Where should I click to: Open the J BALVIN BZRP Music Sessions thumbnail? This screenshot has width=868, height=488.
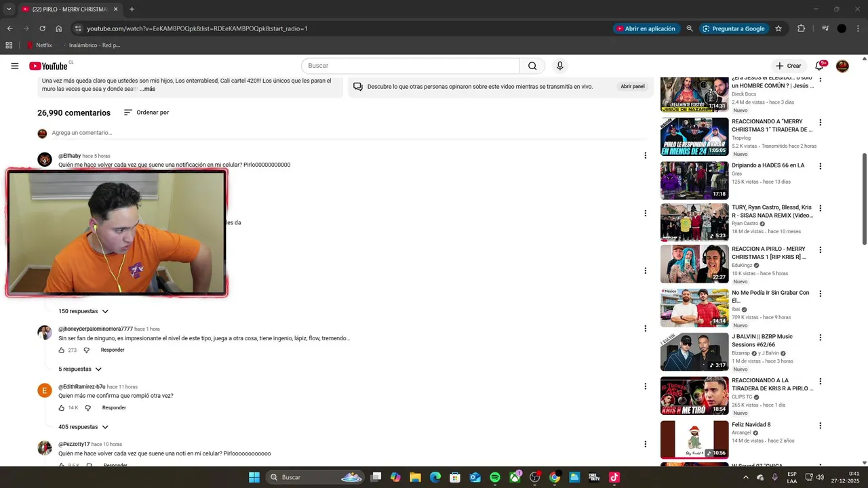coord(694,352)
